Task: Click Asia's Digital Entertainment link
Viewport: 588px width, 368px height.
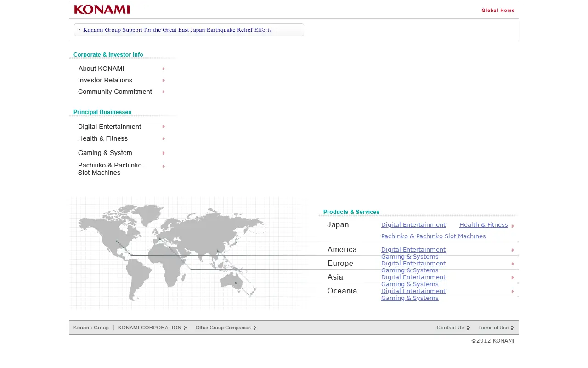Action: (x=413, y=277)
